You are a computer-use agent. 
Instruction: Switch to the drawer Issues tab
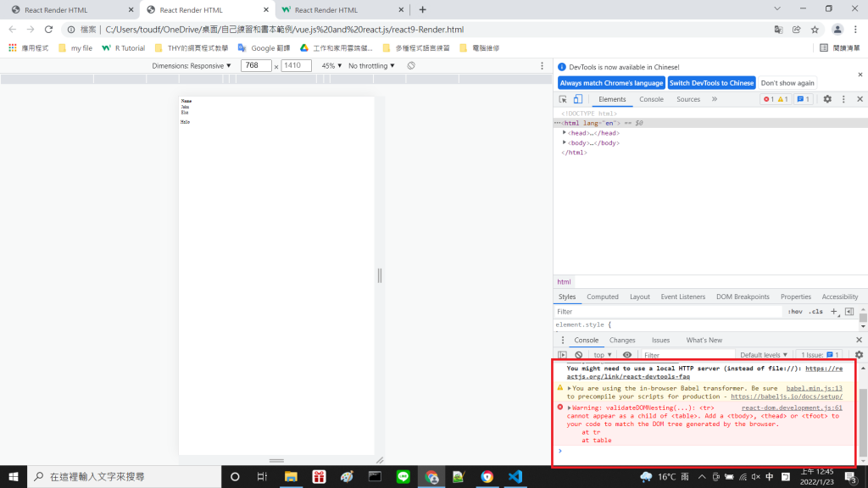tap(660, 341)
